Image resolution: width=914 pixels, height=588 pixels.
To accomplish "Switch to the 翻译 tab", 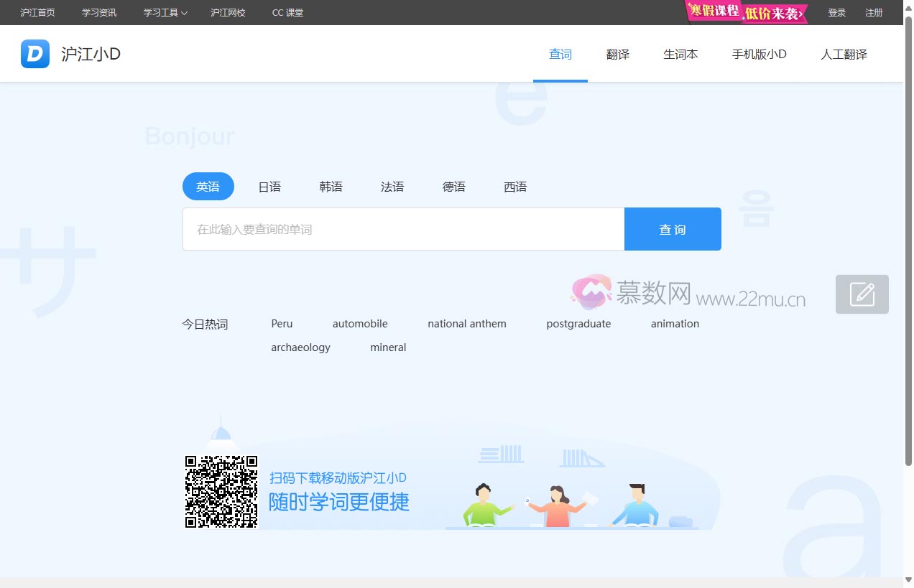I will coord(617,54).
